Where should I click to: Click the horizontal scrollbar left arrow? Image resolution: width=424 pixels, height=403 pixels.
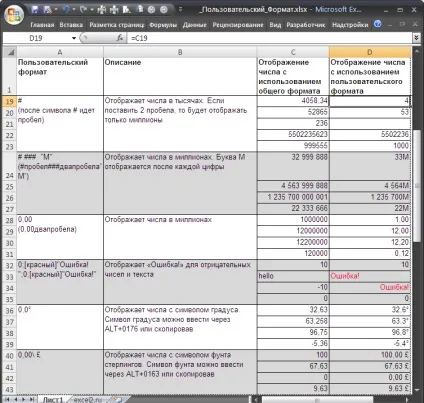coord(256,399)
